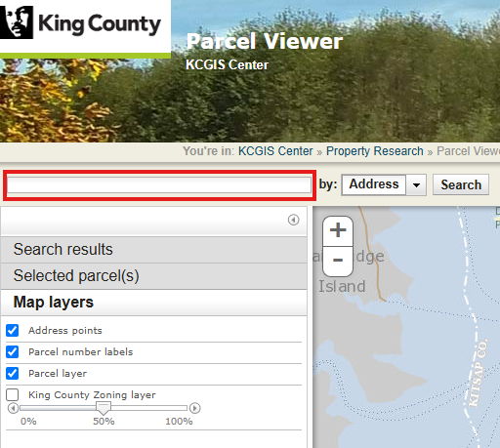Click the King County Zoning layer label
This screenshot has height=448, width=500.
[92, 395]
